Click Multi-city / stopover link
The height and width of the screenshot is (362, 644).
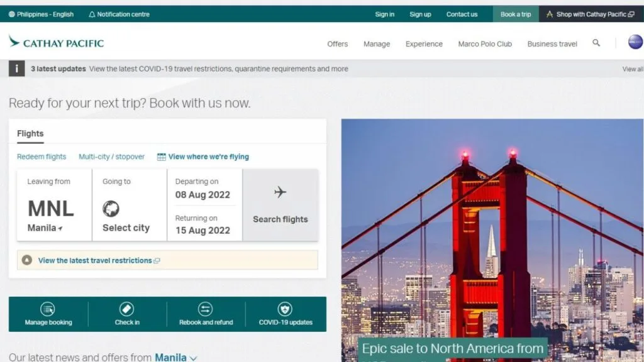(112, 156)
